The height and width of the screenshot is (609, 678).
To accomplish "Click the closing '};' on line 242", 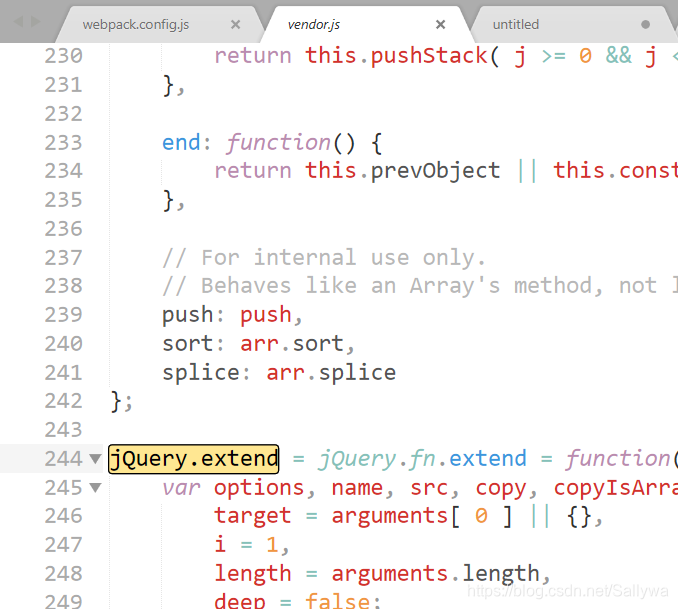I will click(x=122, y=402).
